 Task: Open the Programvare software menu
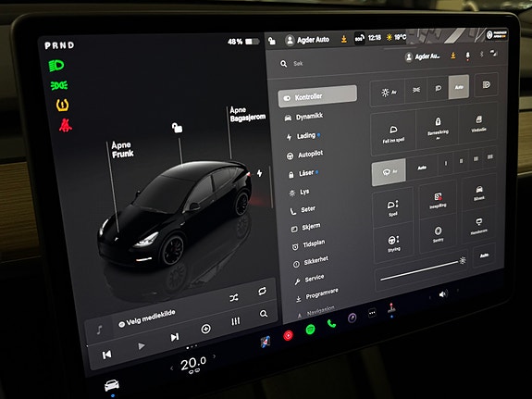coord(317,295)
